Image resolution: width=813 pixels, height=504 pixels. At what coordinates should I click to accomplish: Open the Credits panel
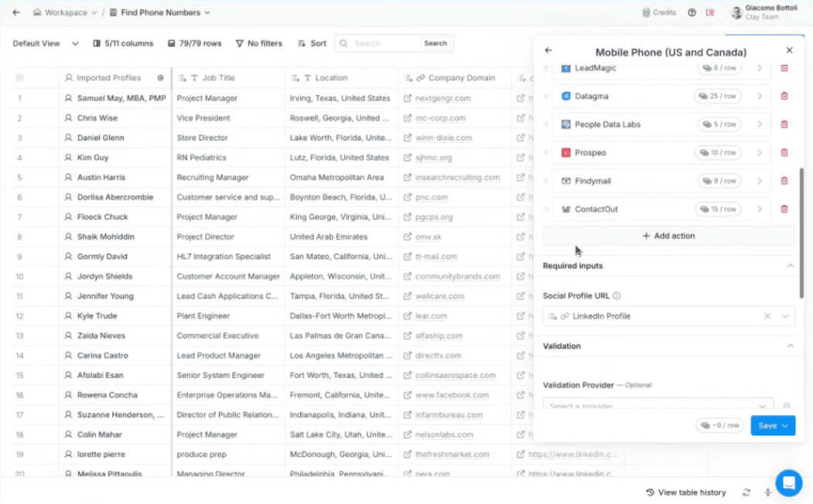coord(658,12)
